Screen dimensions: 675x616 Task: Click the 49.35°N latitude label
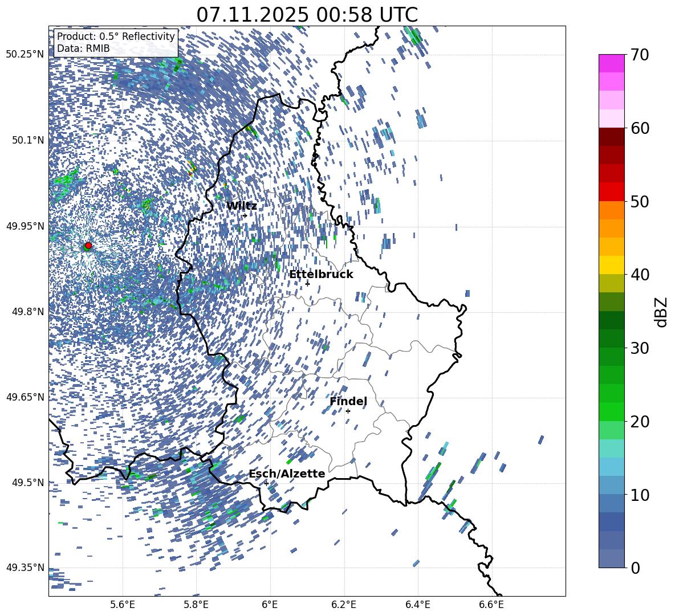(25, 568)
